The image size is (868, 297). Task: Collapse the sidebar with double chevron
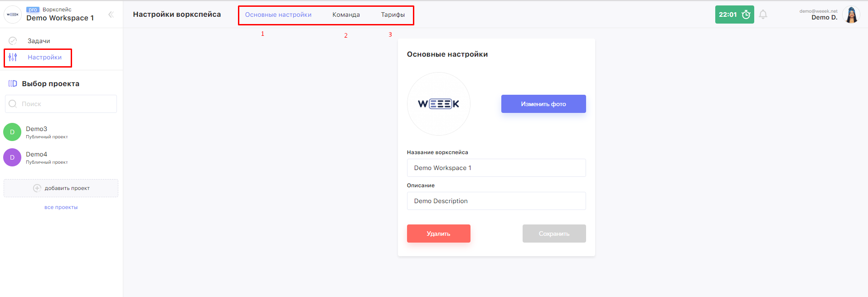[111, 15]
